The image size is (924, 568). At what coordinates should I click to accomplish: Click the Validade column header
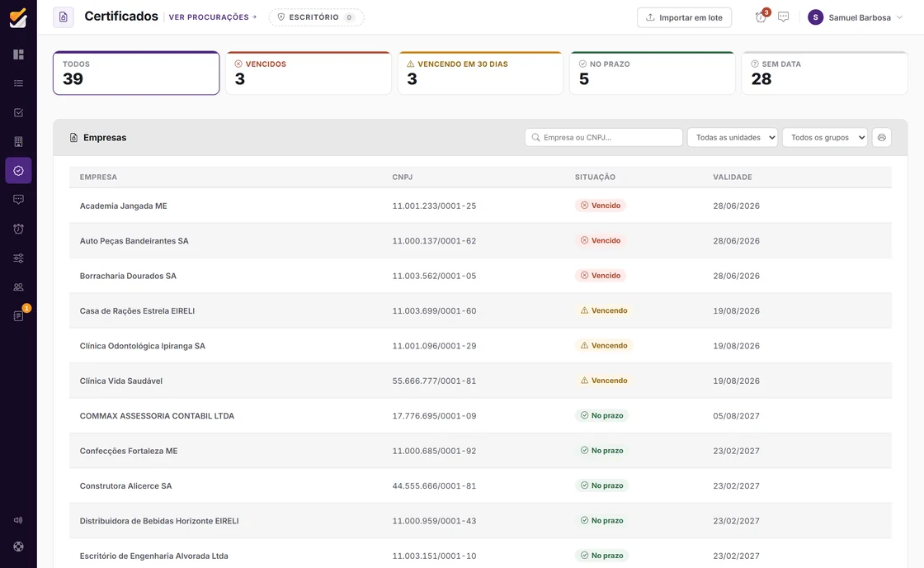coord(733,177)
